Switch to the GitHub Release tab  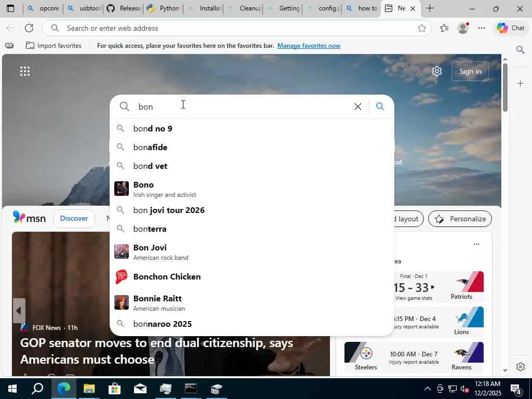point(123,8)
